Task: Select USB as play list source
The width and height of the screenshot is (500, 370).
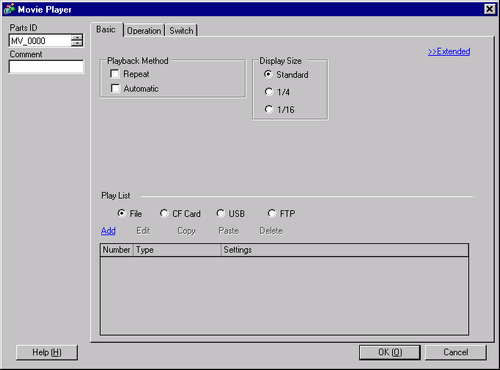Action: click(220, 213)
